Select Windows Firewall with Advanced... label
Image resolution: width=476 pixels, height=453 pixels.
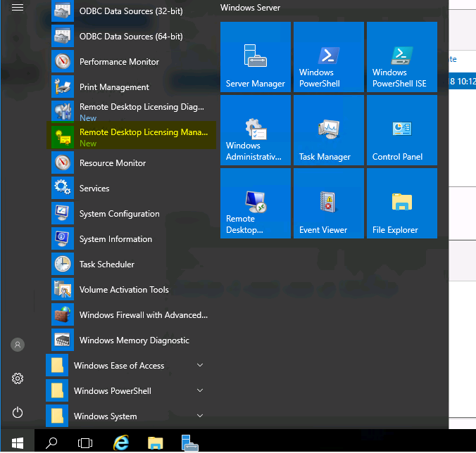[144, 315]
